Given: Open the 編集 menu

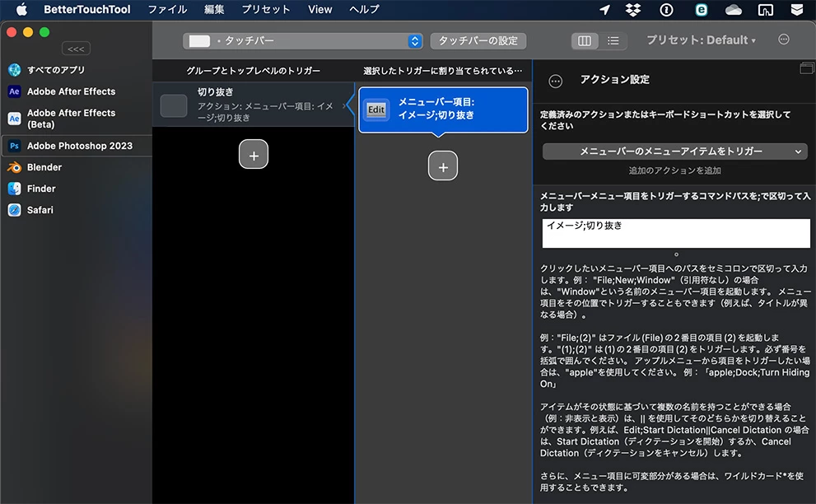Looking at the screenshot, I should point(214,9).
